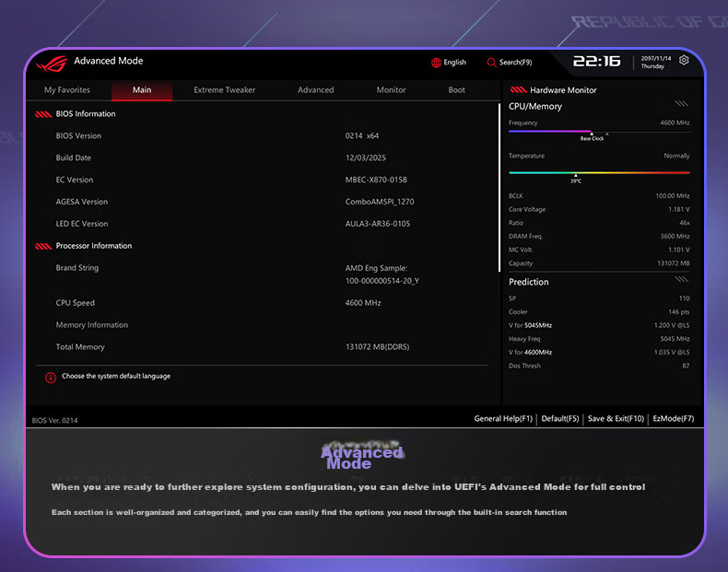Open the Advanced tab
Screen dimensions: 728x572
(x=316, y=90)
